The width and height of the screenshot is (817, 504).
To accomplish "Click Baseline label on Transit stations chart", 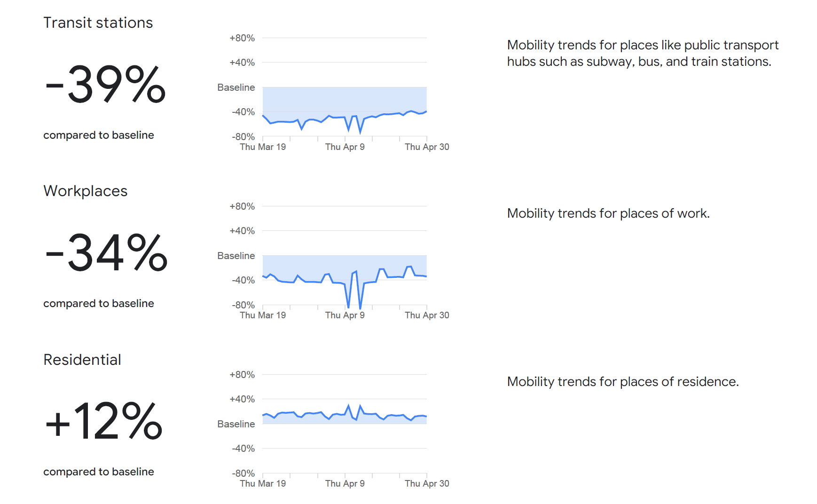I will (x=236, y=87).
